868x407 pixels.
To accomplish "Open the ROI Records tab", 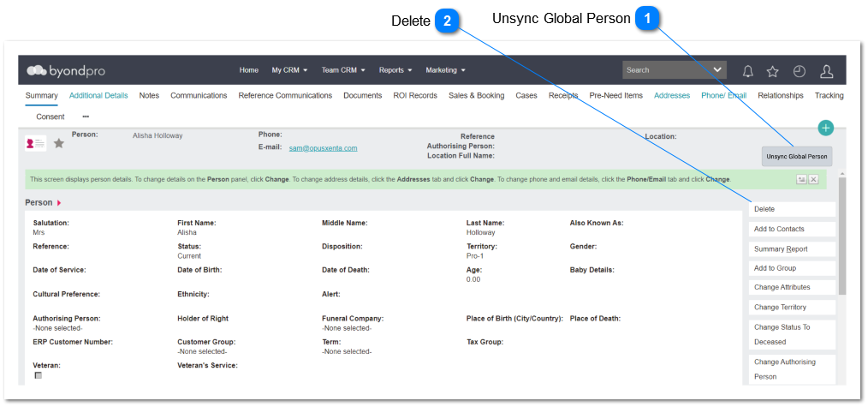I will [x=415, y=96].
